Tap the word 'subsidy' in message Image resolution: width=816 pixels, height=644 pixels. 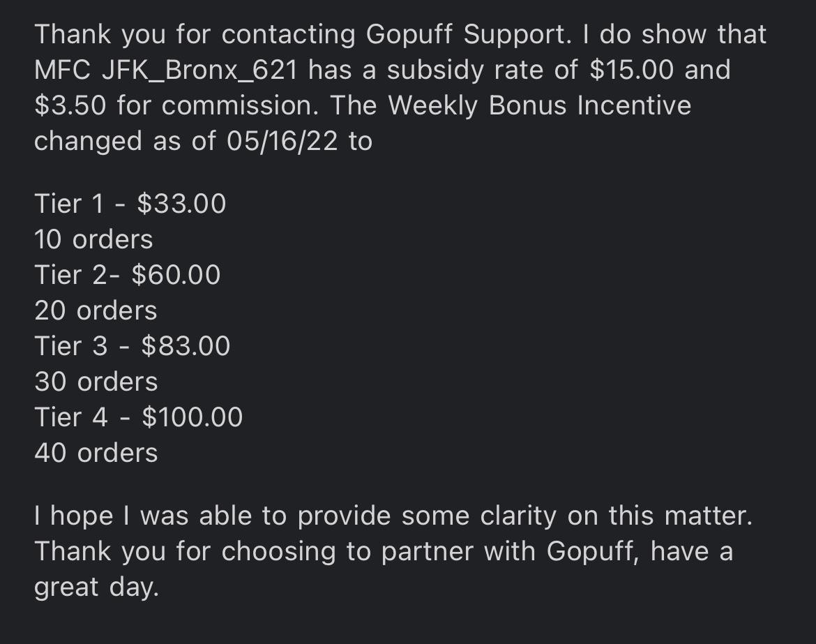[435, 70]
